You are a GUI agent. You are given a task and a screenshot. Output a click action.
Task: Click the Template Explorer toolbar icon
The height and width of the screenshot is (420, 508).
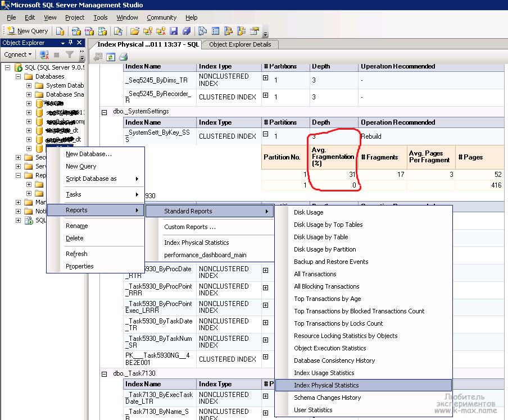coord(242,31)
